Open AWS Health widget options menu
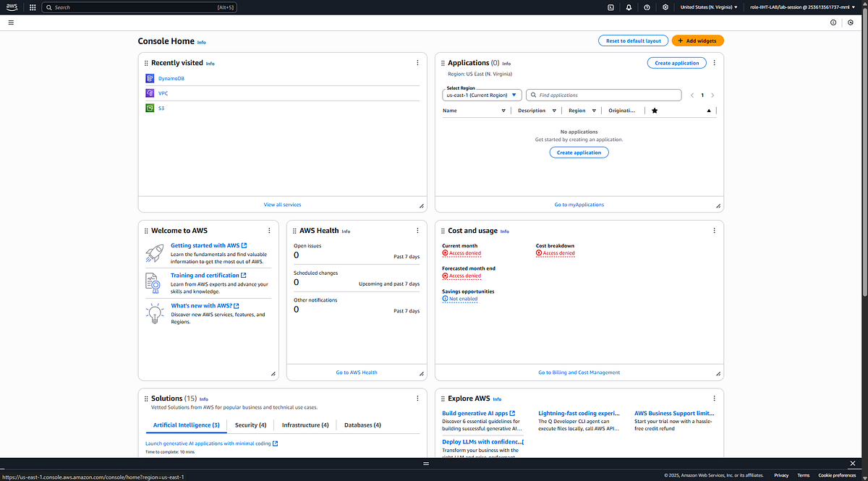 pos(417,231)
